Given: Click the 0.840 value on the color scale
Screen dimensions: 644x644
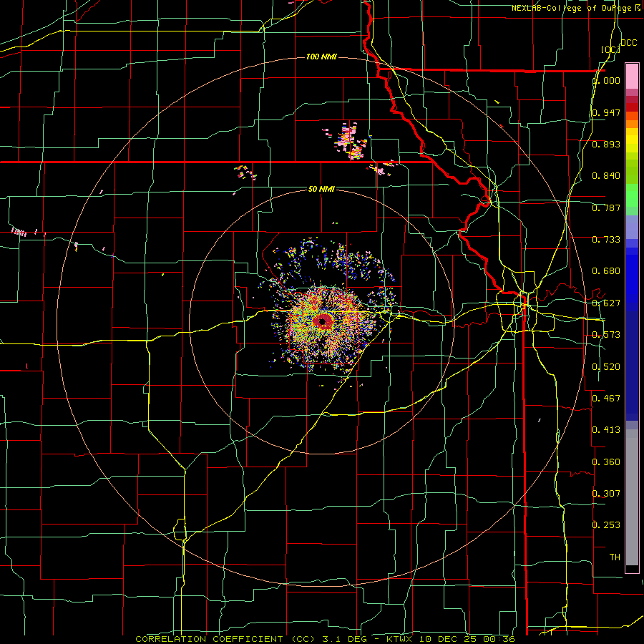Looking at the screenshot, I should (606, 176).
